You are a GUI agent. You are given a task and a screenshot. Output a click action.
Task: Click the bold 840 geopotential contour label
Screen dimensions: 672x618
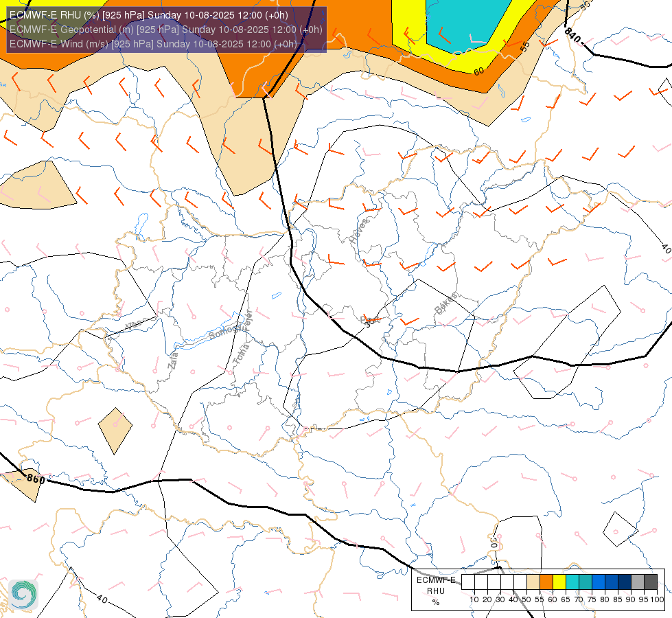point(572,36)
